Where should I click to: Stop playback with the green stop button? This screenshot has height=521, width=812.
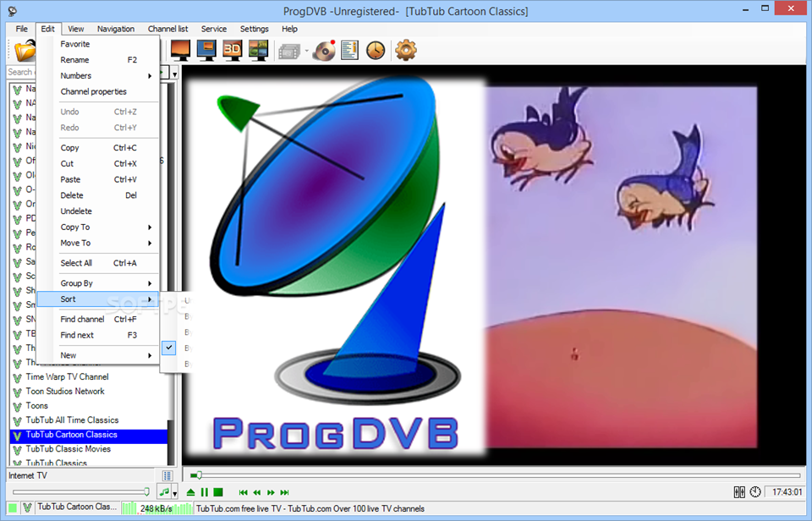tap(218, 492)
